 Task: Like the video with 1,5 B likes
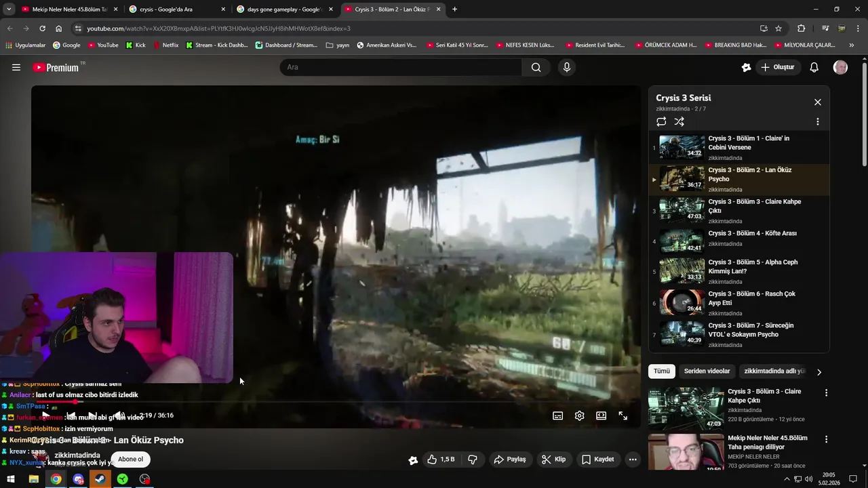tap(441, 460)
